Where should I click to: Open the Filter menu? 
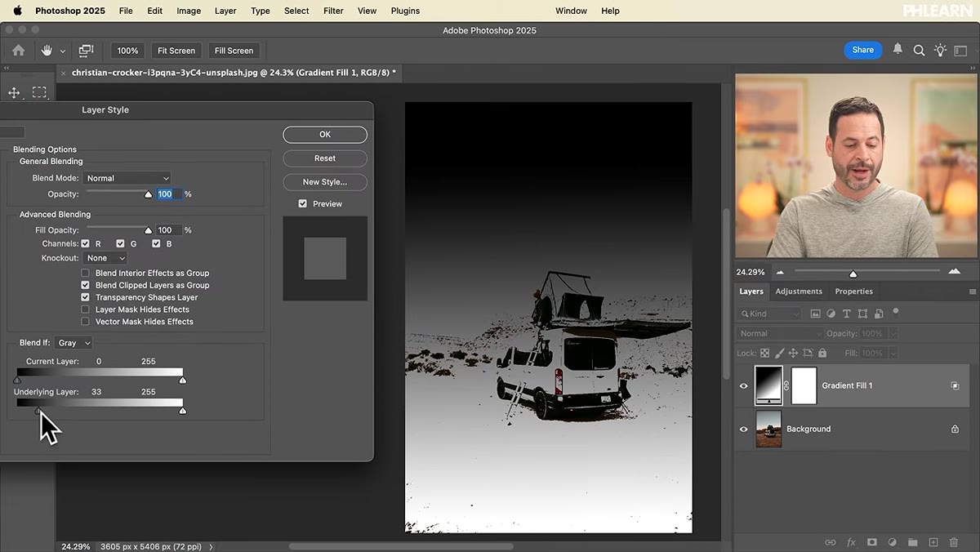coord(333,11)
